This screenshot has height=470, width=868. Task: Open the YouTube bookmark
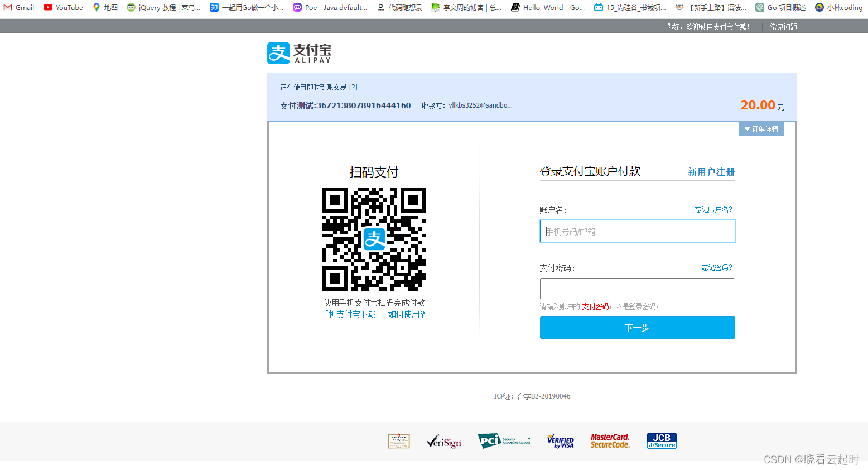(63, 7)
